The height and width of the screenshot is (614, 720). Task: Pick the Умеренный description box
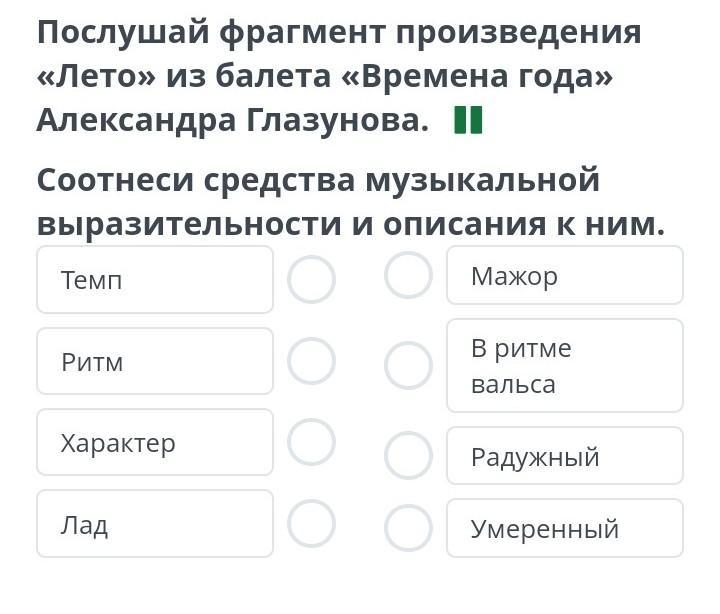click(x=564, y=528)
